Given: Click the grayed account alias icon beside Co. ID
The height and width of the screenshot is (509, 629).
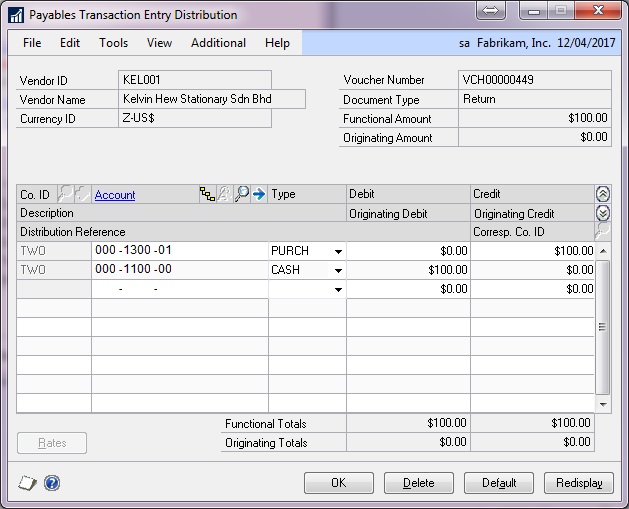Looking at the screenshot, I should [x=83, y=194].
